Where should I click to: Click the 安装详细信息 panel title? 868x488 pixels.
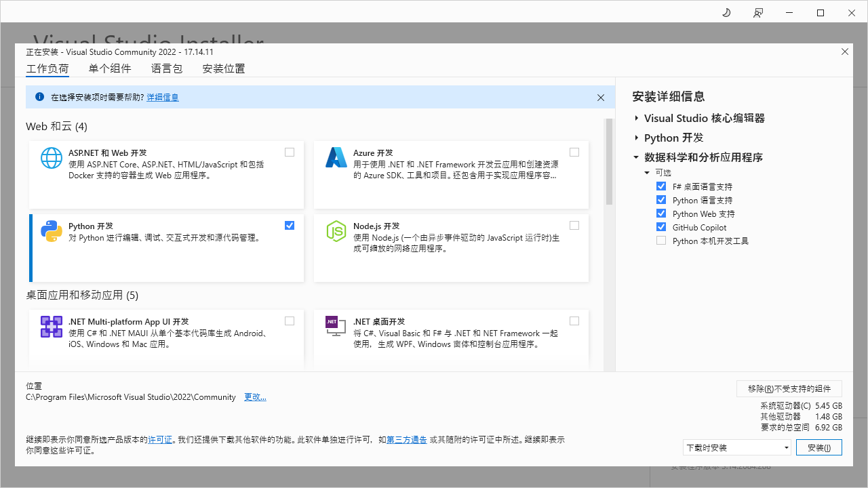click(668, 96)
